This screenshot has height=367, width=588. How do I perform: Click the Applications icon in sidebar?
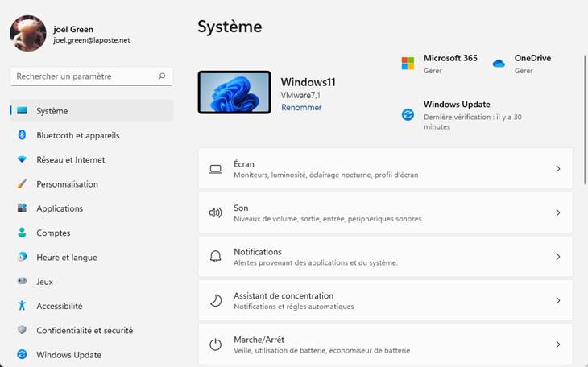click(x=22, y=208)
